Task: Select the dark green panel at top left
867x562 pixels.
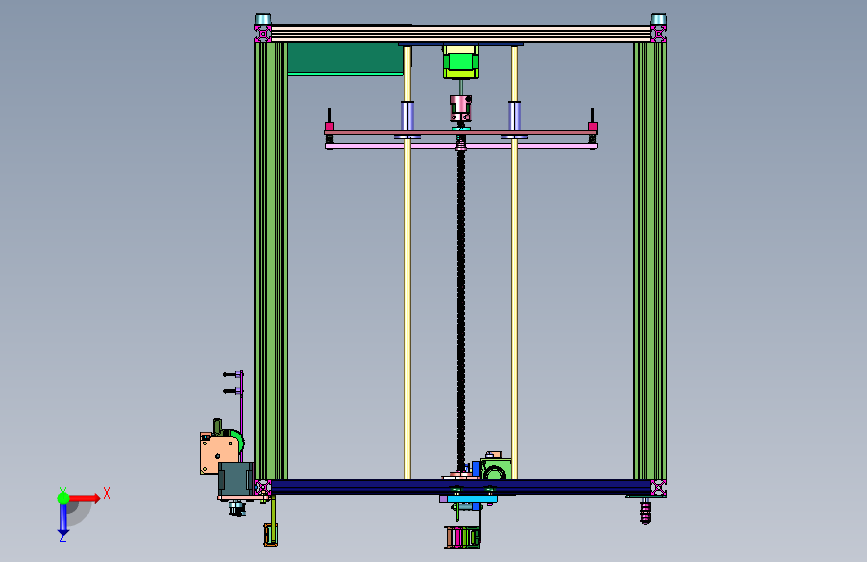Action: [x=346, y=59]
